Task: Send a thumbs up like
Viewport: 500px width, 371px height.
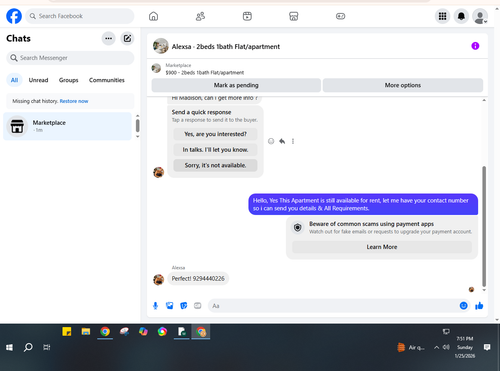Action: click(479, 306)
